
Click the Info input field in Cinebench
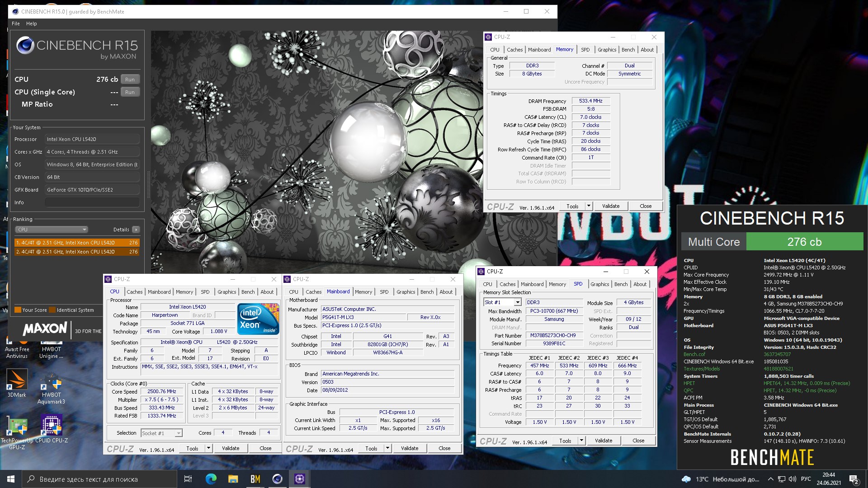pyautogui.click(x=92, y=202)
